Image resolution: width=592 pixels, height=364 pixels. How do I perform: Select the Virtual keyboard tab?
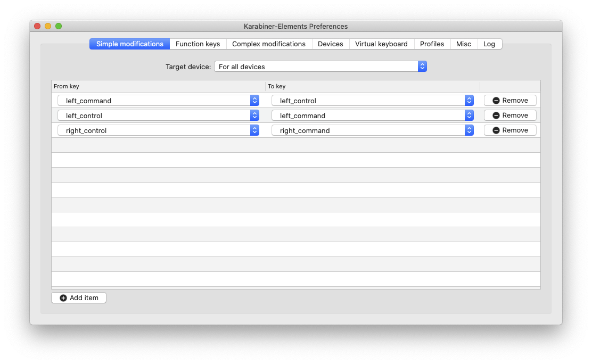tap(381, 44)
